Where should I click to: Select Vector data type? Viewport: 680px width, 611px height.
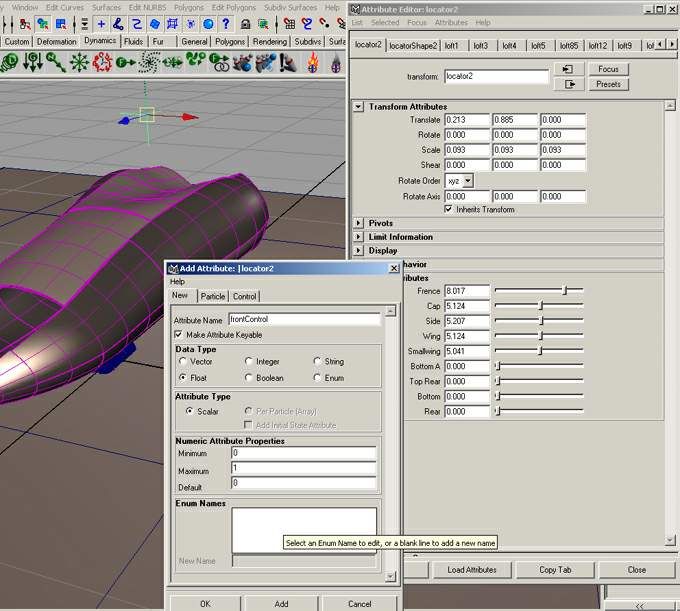pyautogui.click(x=183, y=361)
